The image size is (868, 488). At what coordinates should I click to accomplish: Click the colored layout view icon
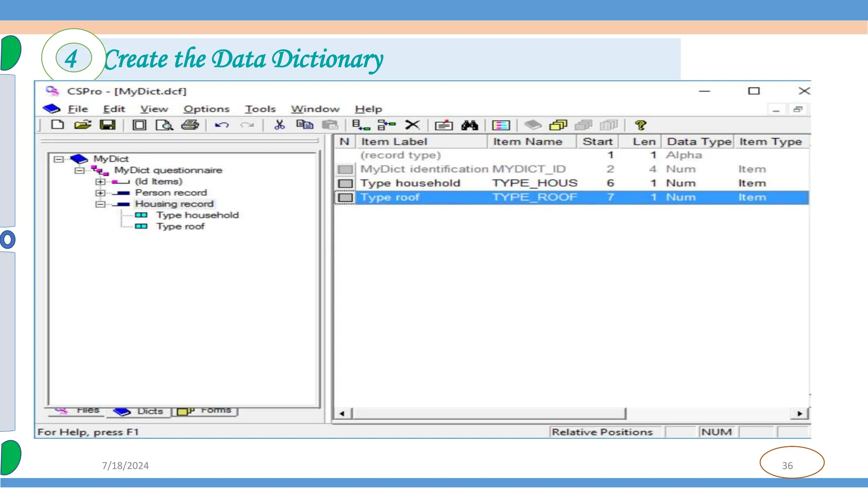501,125
